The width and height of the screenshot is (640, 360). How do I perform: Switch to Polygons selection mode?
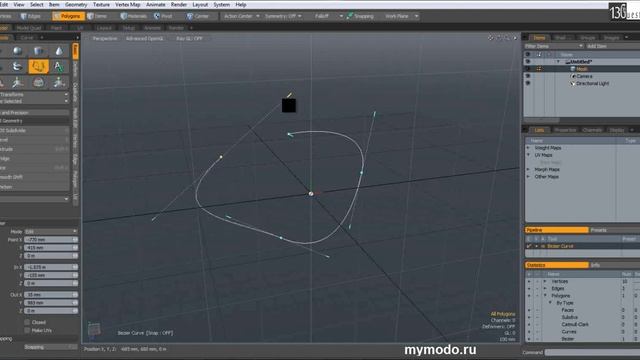click(x=68, y=16)
